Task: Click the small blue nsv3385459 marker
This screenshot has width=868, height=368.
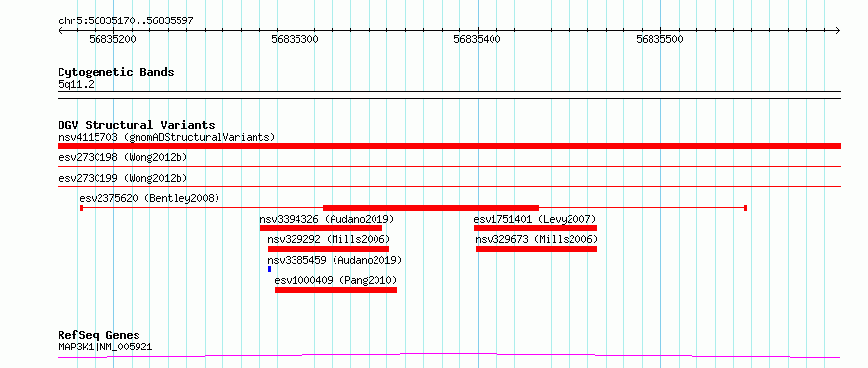Action: pos(269,269)
